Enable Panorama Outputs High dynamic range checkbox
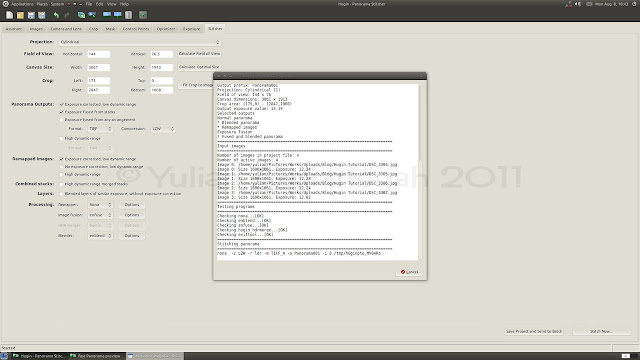The height and width of the screenshot is (360, 640). click(x=62, y=138)
